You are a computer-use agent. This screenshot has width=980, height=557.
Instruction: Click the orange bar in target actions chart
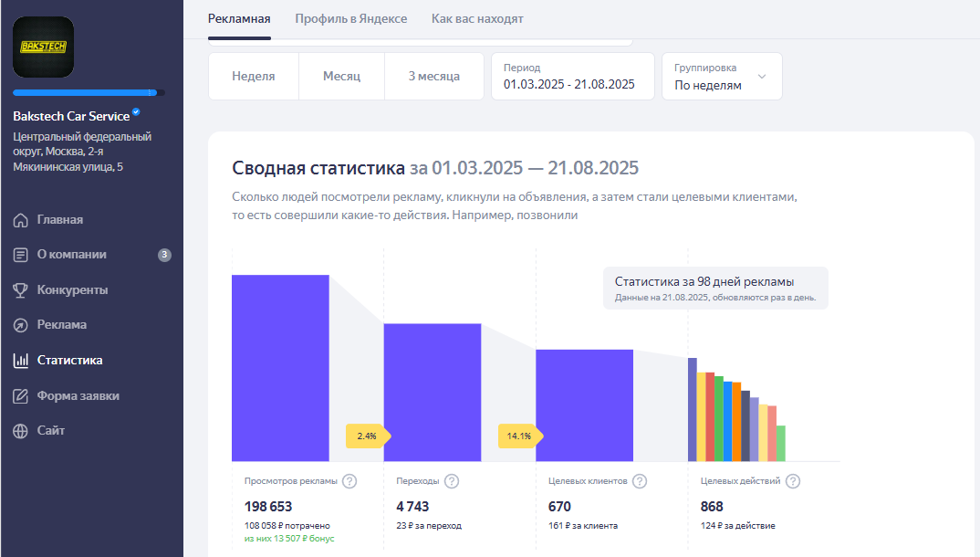(x=736, y=422)
